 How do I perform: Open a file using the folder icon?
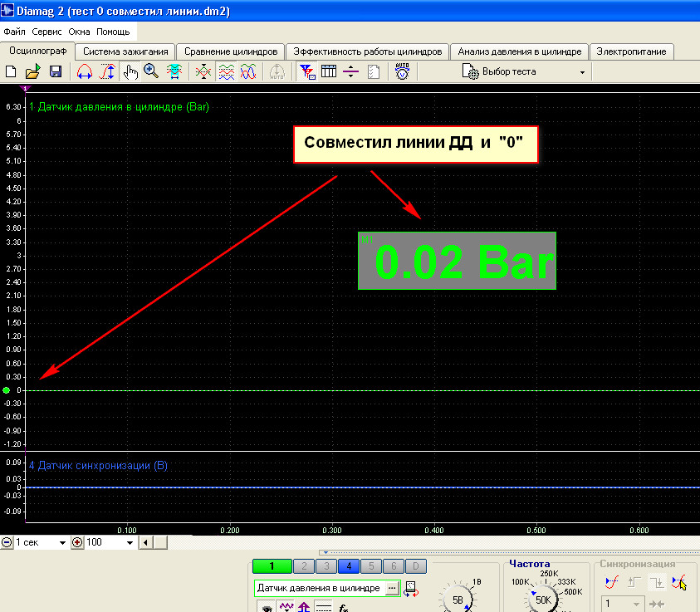click(32, 71)
